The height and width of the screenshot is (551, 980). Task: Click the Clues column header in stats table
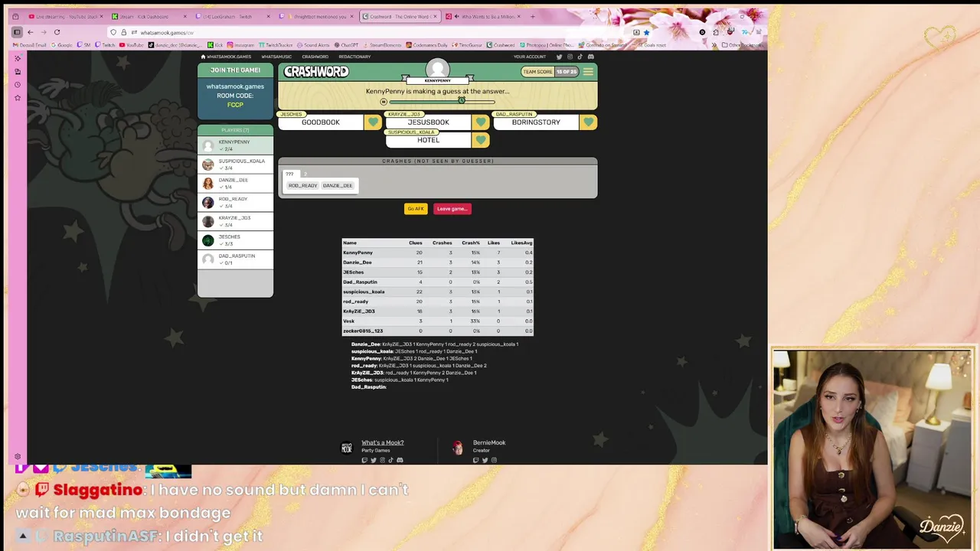[x=415, y=243]
